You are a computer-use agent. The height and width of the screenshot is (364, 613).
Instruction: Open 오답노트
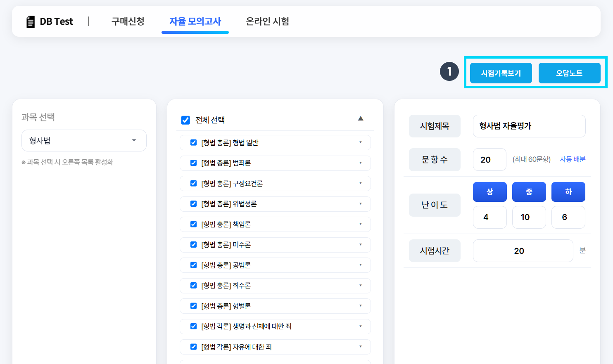click(x=569, y=73)
